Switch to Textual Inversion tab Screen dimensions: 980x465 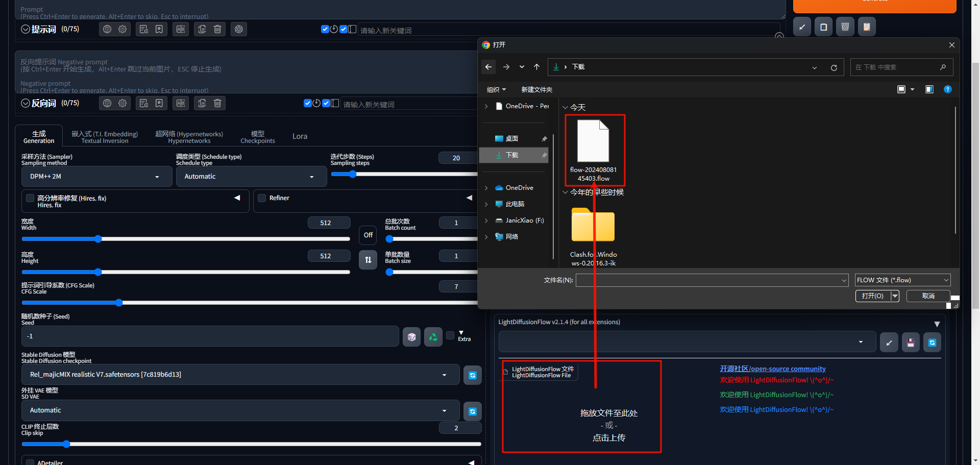click(105, 137)
